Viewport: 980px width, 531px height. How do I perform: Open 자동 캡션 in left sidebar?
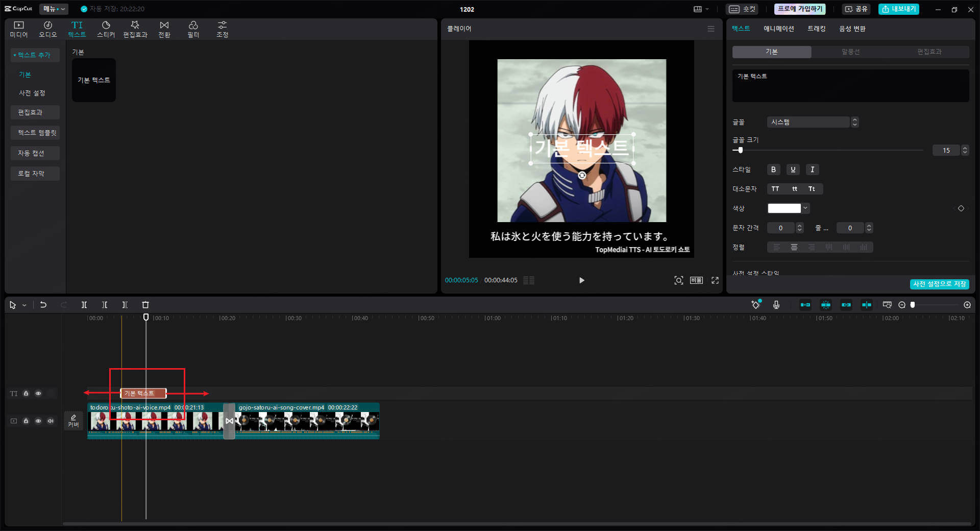(x=35, y=153)
